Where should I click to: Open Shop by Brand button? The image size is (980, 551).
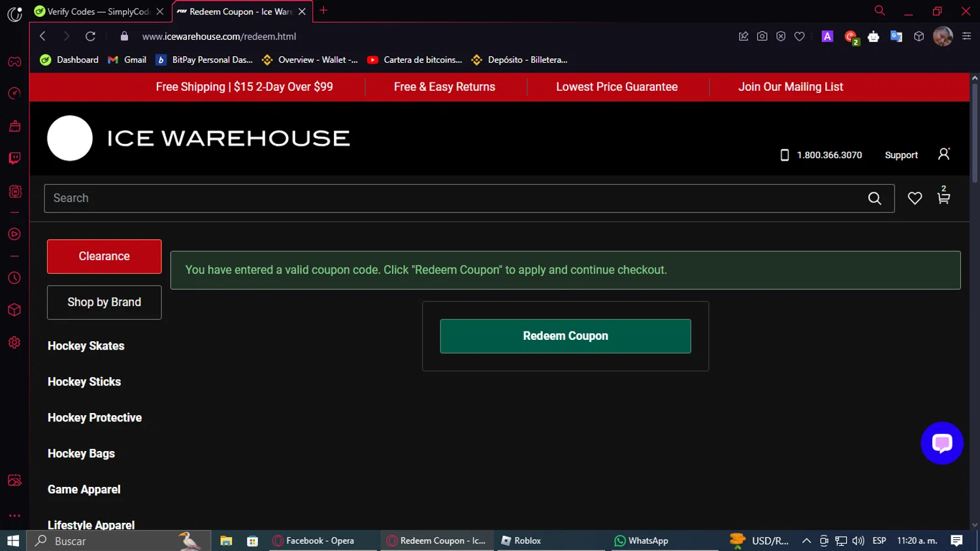(104, 302)
